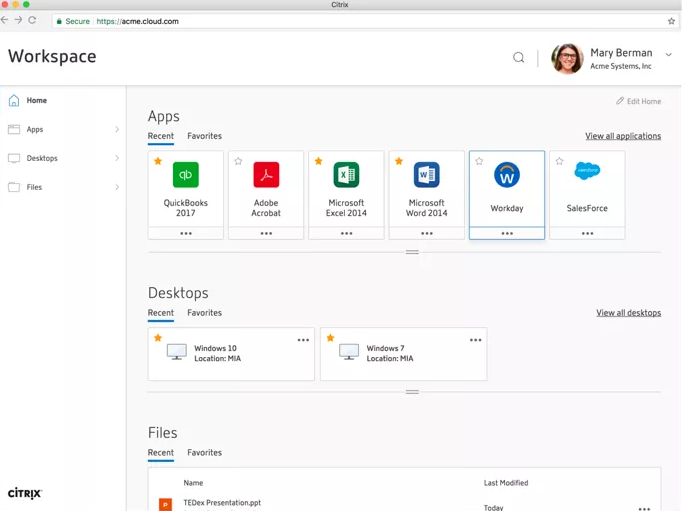Screen dimensions: 682x511
Task: Favorite Adobe Acrobat with its star
Action: pyautogui.click(x=238, y=161)
